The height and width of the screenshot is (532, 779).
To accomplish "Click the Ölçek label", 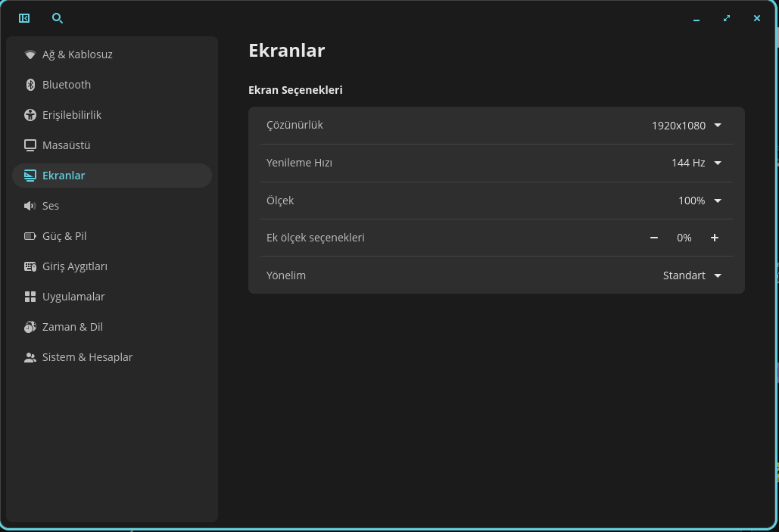I will coord(280,201).
